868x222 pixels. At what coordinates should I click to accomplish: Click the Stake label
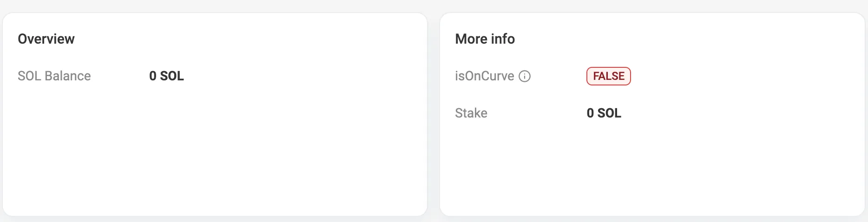click(471, 113)
